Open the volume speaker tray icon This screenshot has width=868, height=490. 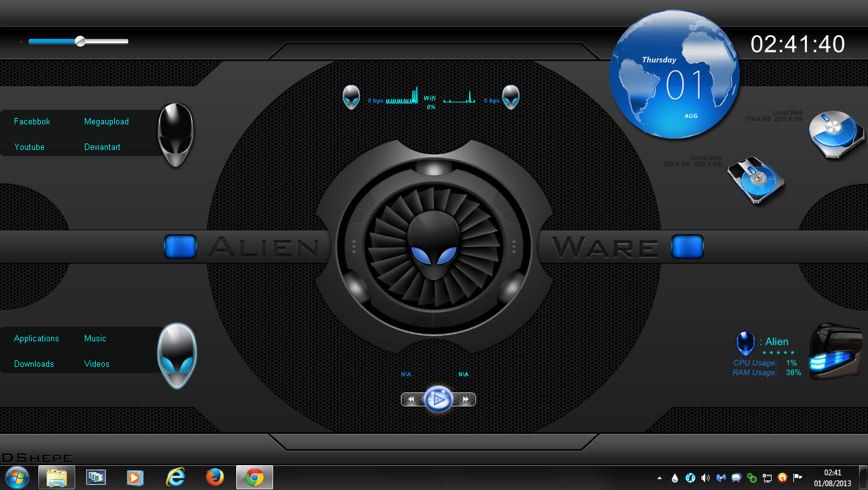click(705, 478)
